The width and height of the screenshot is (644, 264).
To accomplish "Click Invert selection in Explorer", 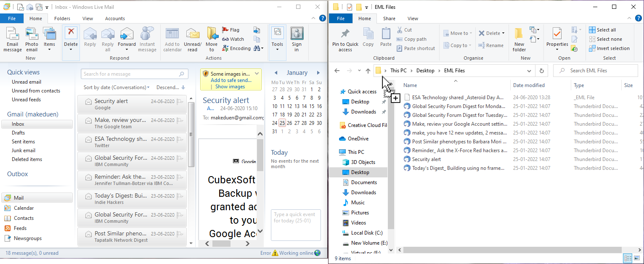I will [609, 48].
